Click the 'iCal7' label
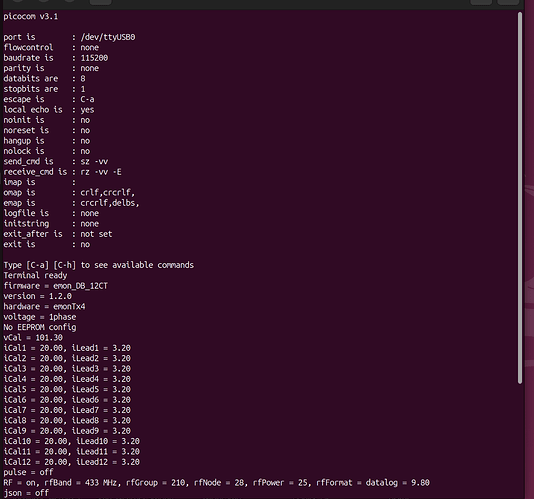Image resolution: width=534 pixels, height=499 pixels. point(15,410)
